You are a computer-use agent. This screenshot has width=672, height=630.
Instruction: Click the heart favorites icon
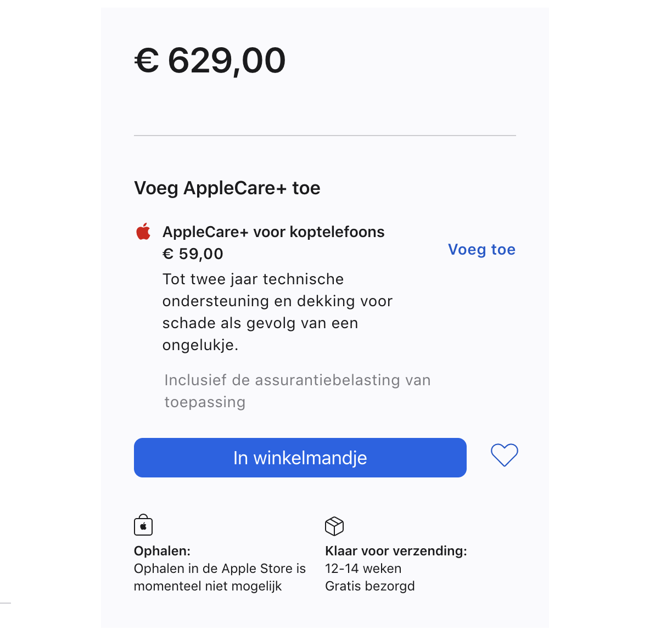click(504, 455)
